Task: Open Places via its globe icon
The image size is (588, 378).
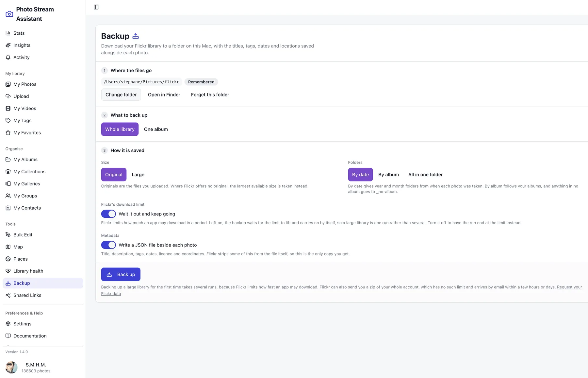Action: pos(8,259)
